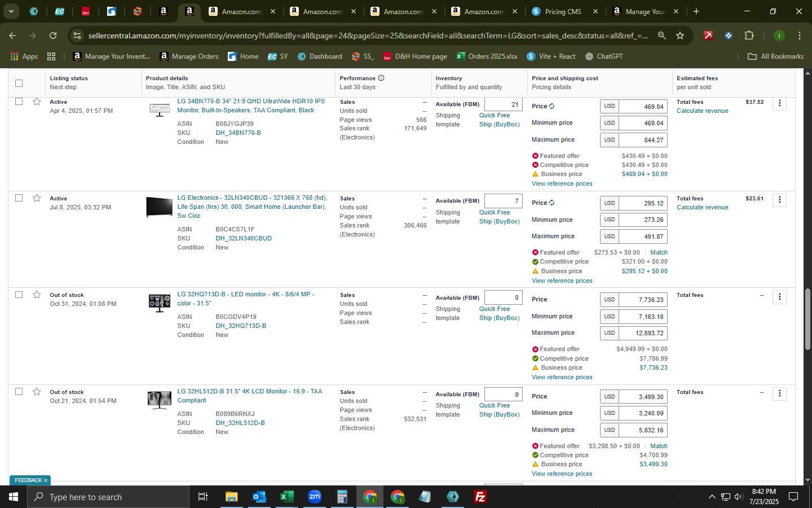Open a new browser tab

click(696, 11)
